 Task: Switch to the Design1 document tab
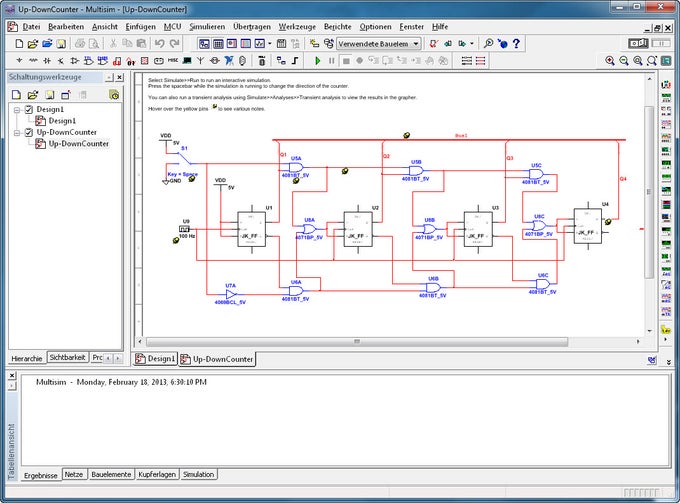point(155,359)
